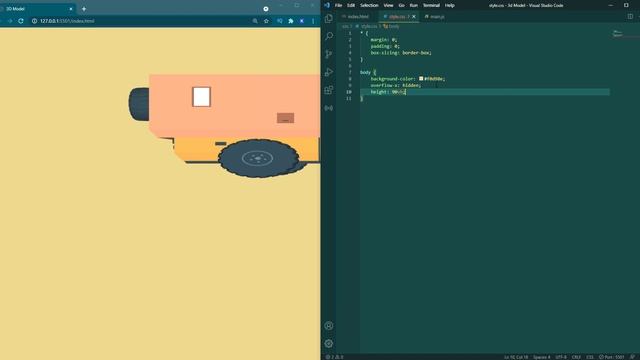The image size is (640, 360).
Task: Open the Accounts icon in activity bar
Action: click(x=329, y=326)
